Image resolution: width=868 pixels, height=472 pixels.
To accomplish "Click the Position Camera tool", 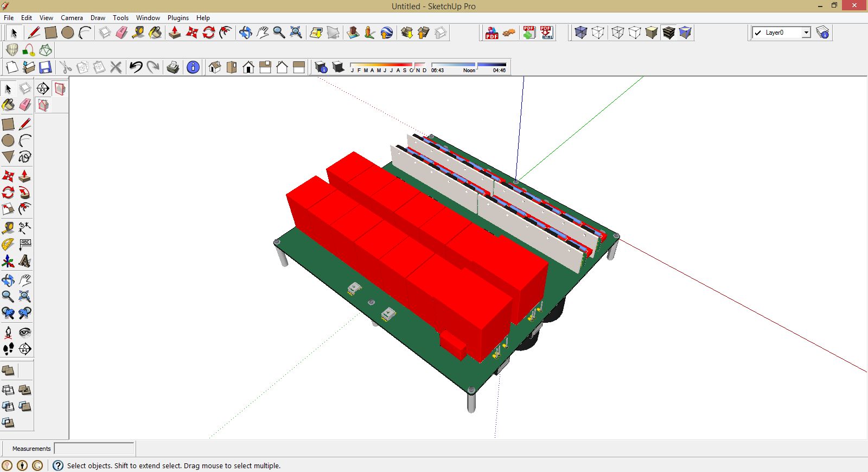I will coord(8,332).
